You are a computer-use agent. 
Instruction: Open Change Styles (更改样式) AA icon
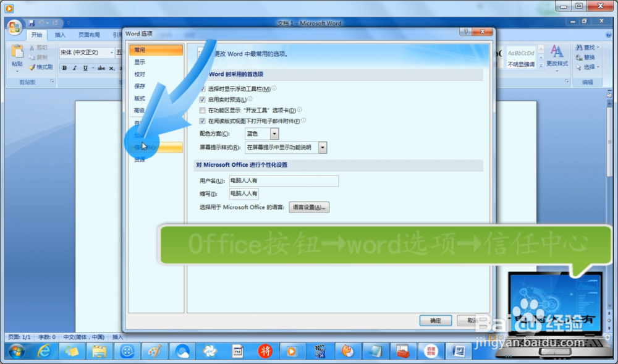(557, 58)
